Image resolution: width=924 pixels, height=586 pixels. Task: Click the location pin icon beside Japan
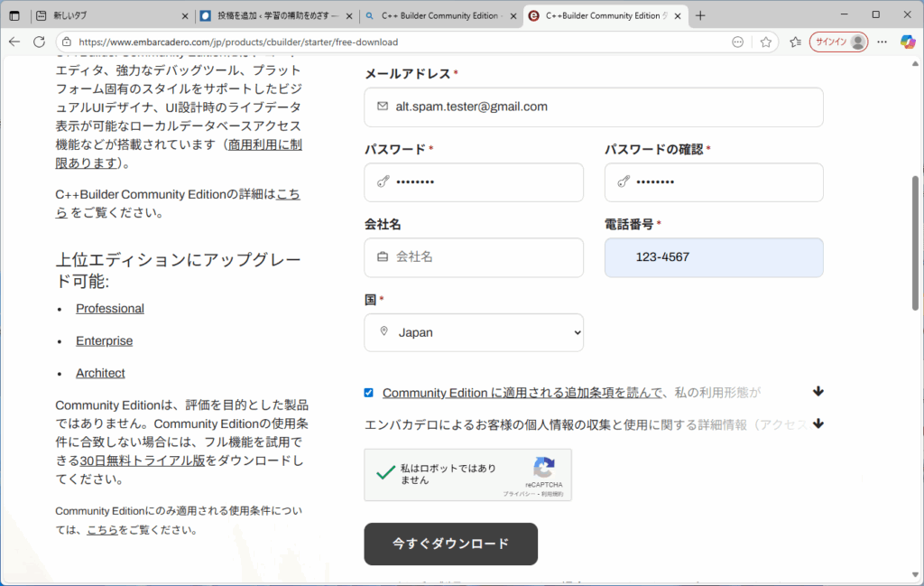383,331
